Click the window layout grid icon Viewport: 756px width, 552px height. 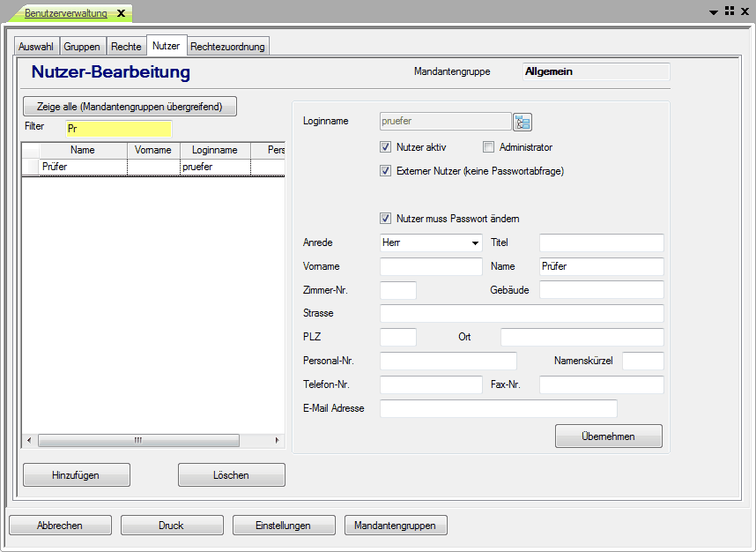tap(729, 11)
